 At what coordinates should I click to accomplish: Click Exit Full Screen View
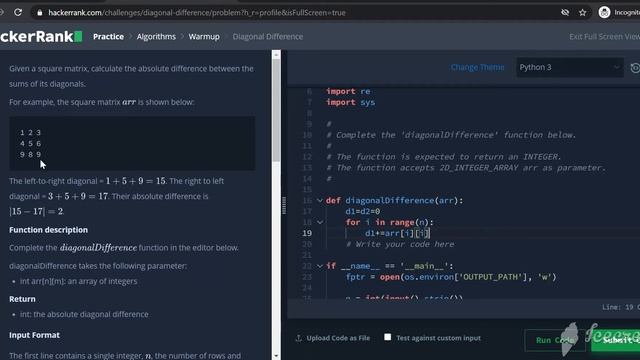[604, 37]
